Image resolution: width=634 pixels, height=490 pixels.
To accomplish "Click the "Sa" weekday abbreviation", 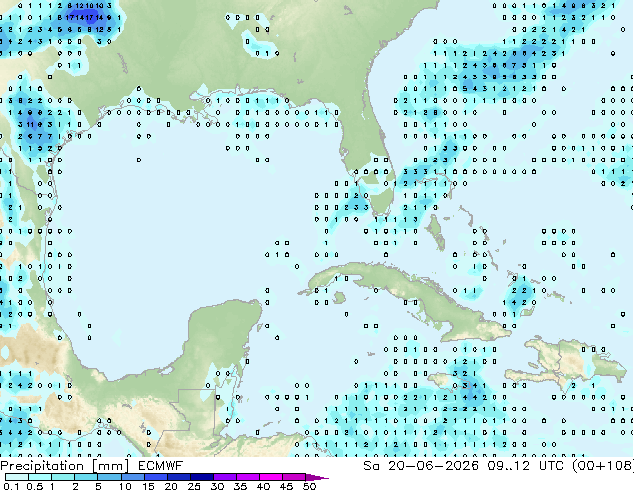I will coord(371,466).
